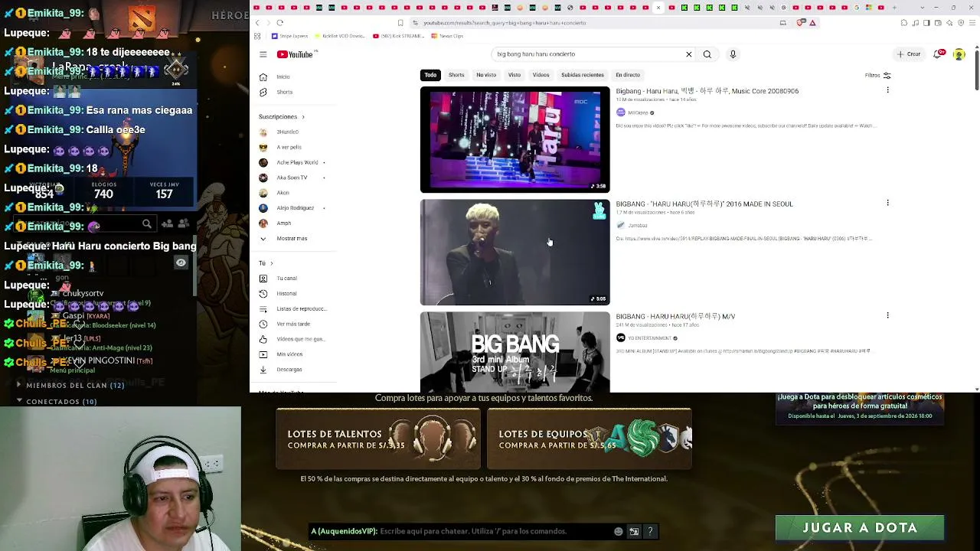
Task: Select the No visto filter chip
Action: click(x=486, y=75)
